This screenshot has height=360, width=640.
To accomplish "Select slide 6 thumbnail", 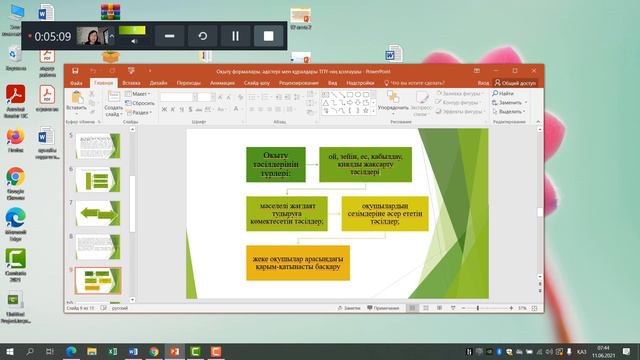I will 98,180.
